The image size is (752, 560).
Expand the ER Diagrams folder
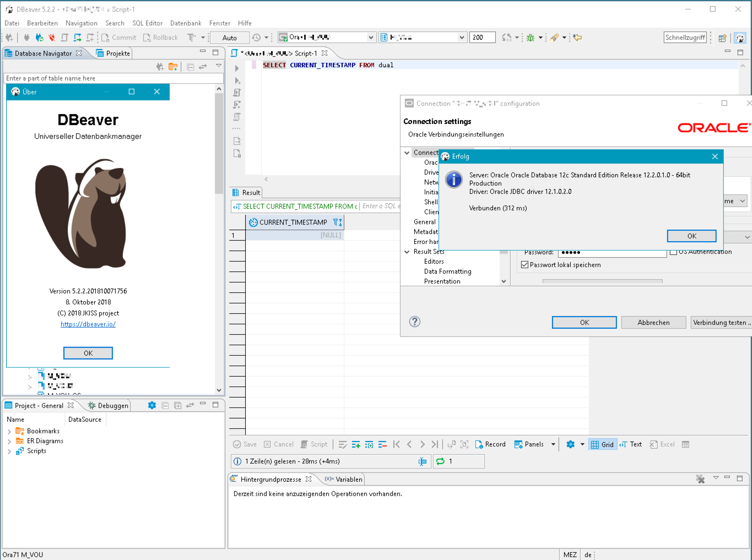9,441
